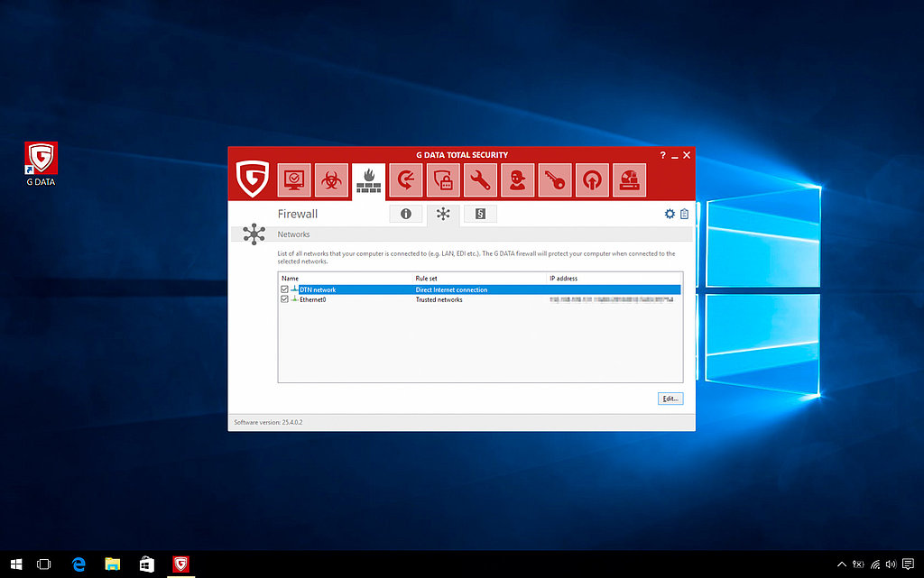Viewport: 924px width, 578px height.
Task: Open firewall settings gear icon
Action: 670,214
